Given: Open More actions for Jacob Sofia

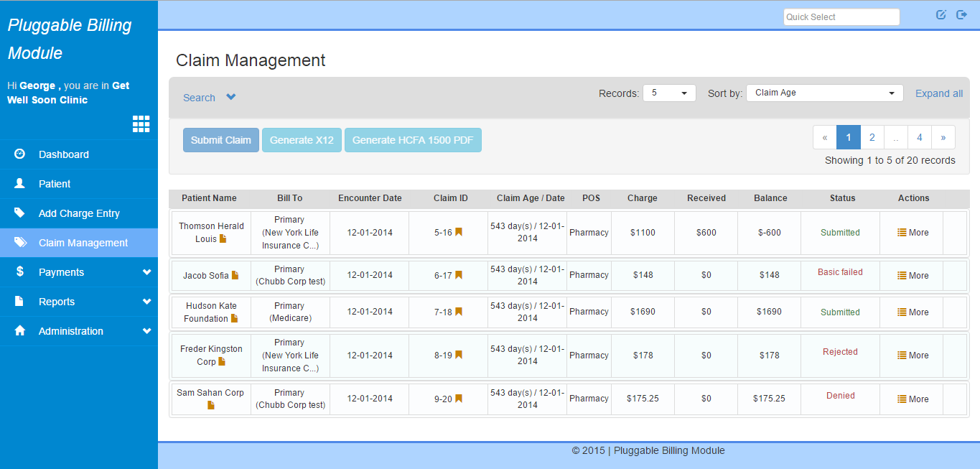Looking at the screenshot, I should [913, 276].
